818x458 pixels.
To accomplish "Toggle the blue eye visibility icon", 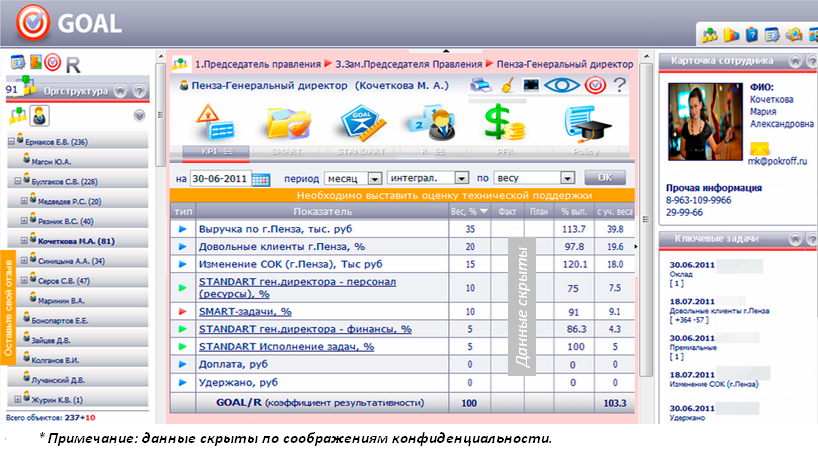I will 561,85.
